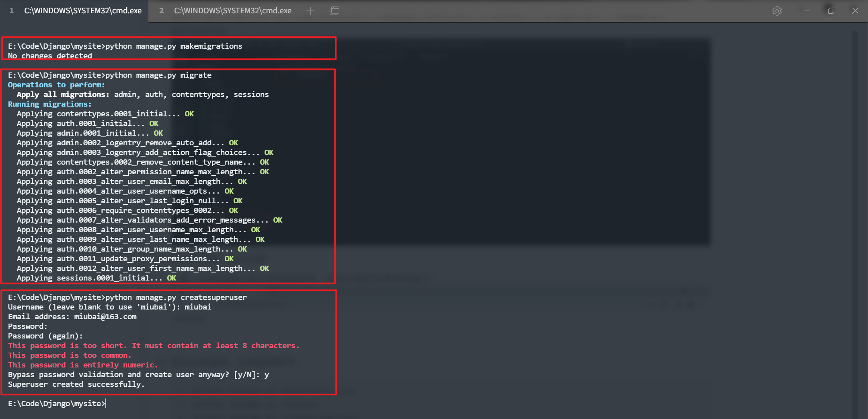
Task: Click 'This password is entirely numeric.' error
Action: [x=83, y=365]
